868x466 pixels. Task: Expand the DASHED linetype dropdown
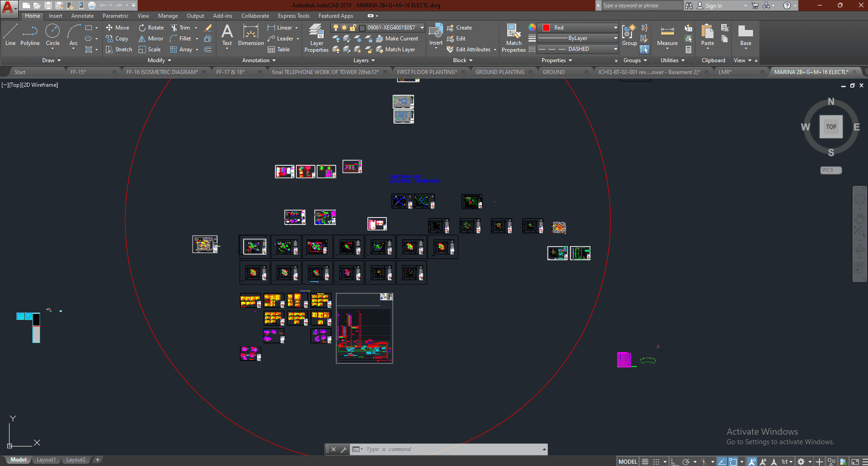(615, 49)
